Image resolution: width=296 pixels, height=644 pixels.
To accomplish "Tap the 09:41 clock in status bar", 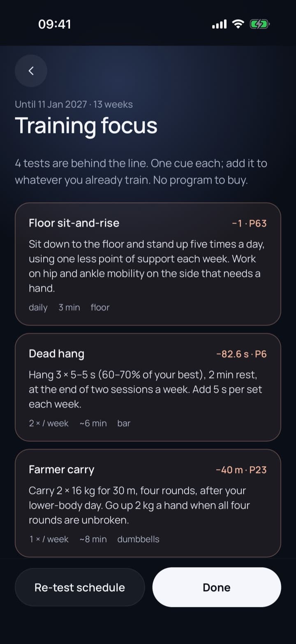I will [55, 24].
